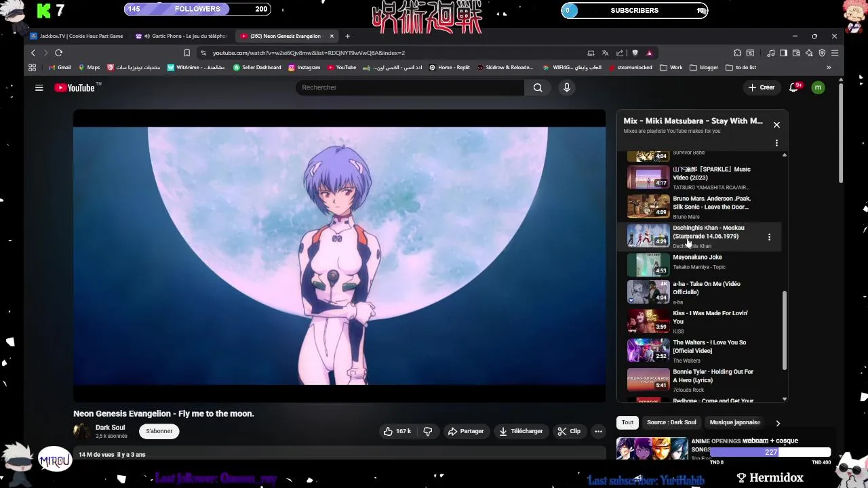Click the search magnifier button
The width and height of the screenshot is (868, 488).
click(538, 87)
